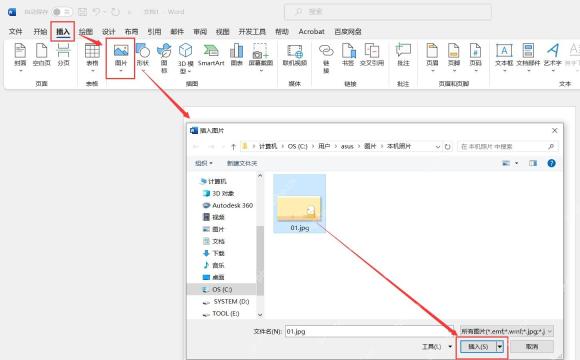Click the navigation pane scrollbar down arrow

point(260,315)
